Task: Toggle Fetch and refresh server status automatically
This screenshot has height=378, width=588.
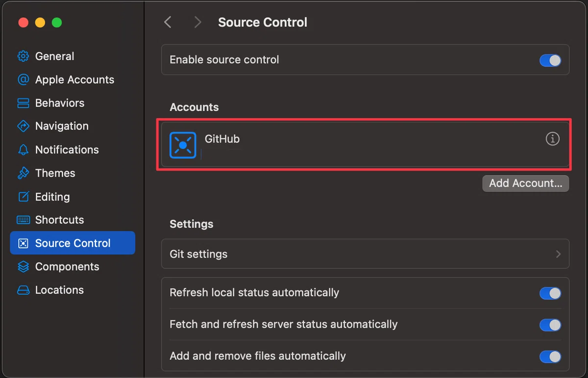Action: 550,325
